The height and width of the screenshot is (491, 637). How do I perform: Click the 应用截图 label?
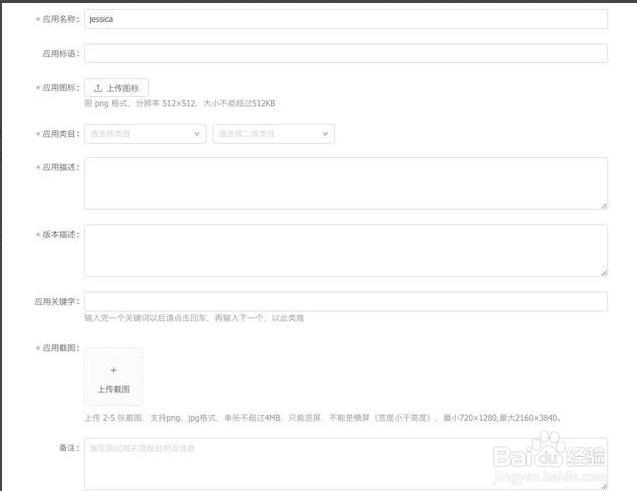(61, 348)
